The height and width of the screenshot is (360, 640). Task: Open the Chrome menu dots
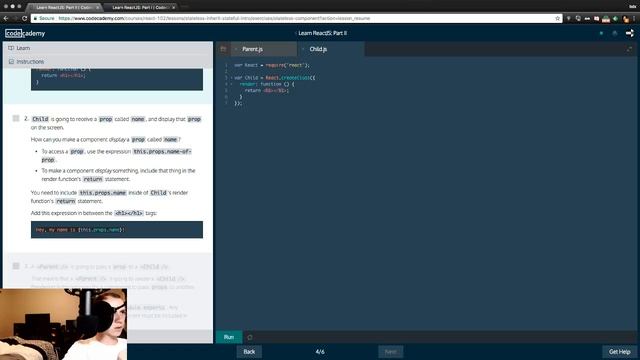pyautogui.click(x=634, y=18)
